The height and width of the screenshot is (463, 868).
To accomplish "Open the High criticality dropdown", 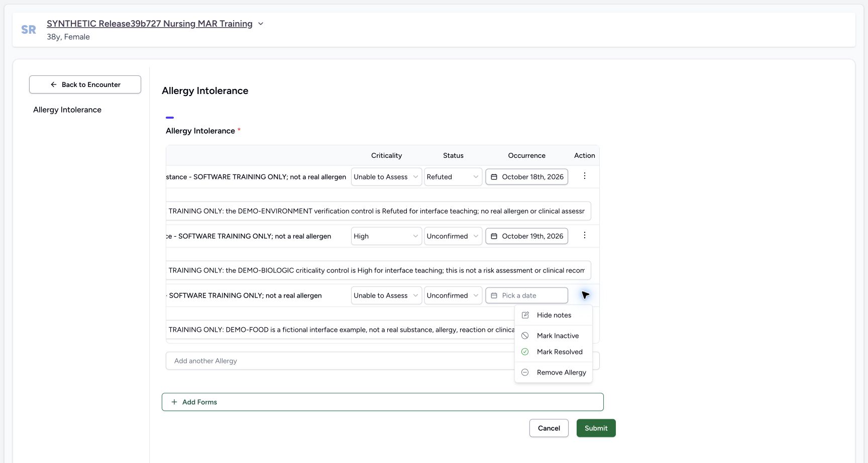I will tap(386, 236).
